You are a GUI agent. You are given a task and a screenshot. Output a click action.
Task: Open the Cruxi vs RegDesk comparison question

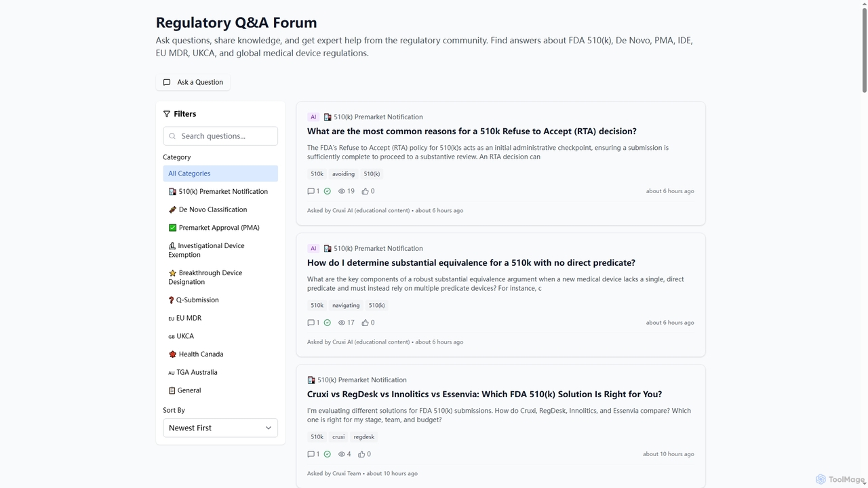484,394
